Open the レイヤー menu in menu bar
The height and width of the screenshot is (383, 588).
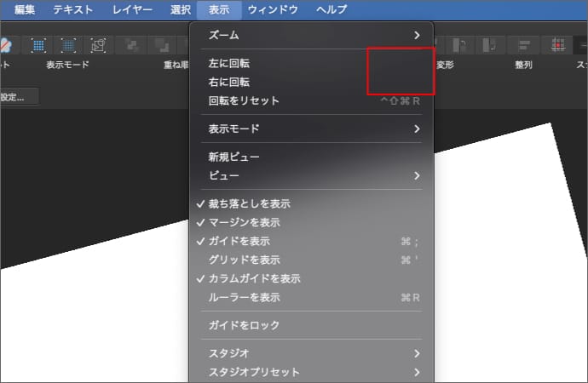tap(132, 9)
